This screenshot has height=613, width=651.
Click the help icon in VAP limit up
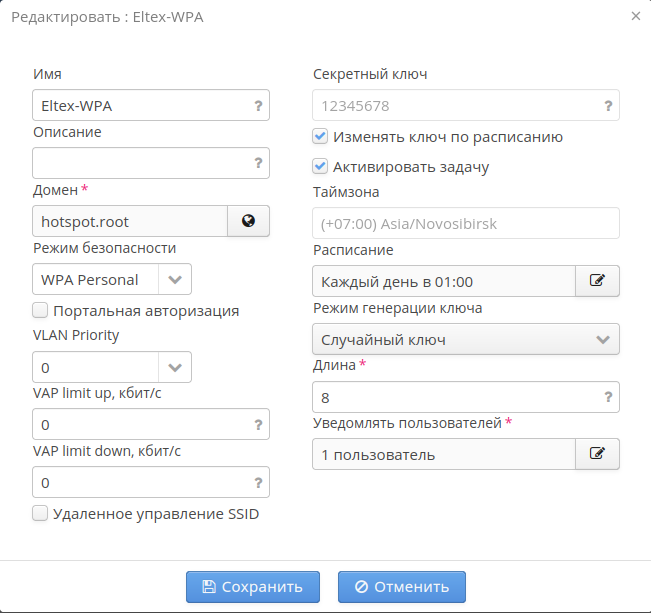[x=258, y=425]
